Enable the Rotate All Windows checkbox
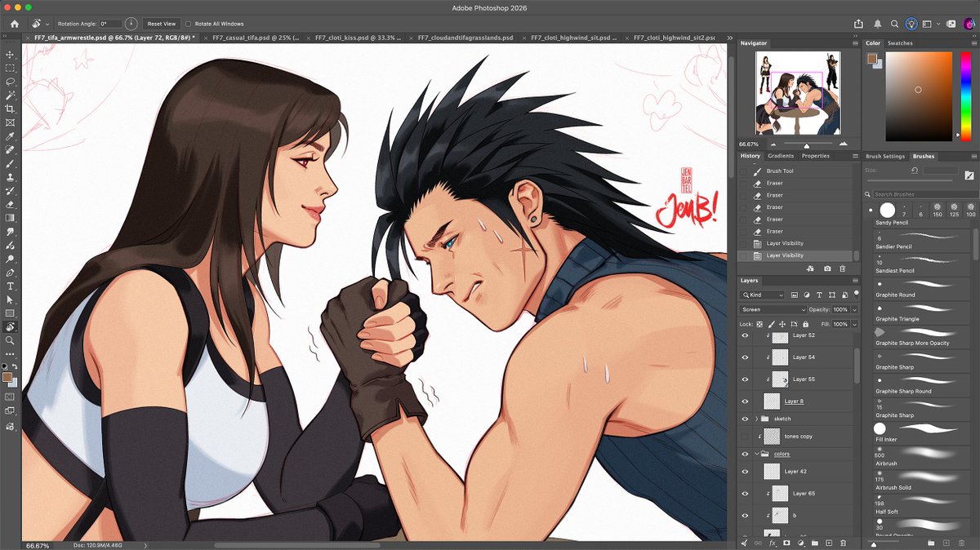980x550 pixels. [x=189, y=24]
